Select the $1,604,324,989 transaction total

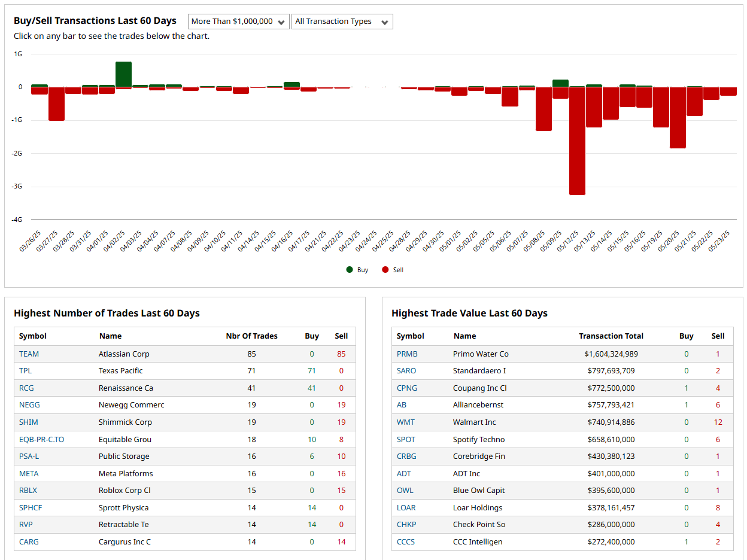coord(611,354)
